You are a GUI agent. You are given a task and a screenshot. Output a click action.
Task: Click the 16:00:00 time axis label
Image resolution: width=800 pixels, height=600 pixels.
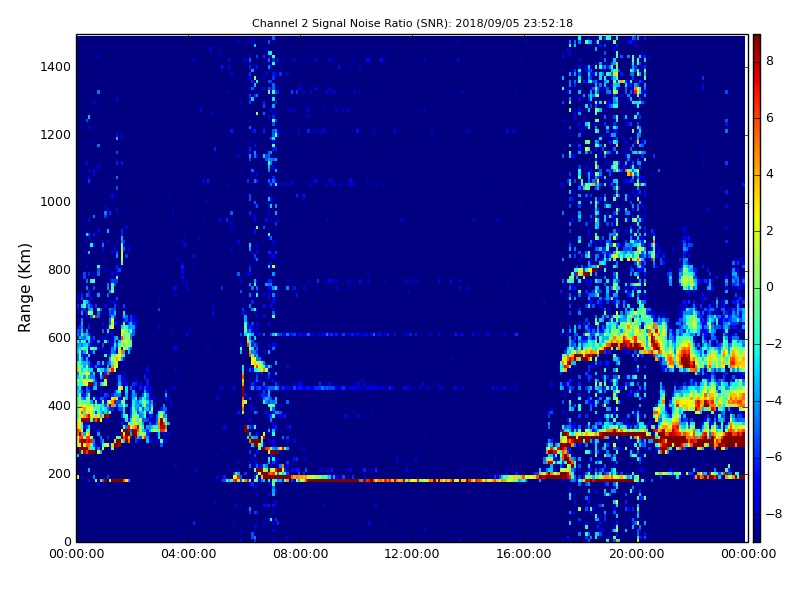point(524,554)
